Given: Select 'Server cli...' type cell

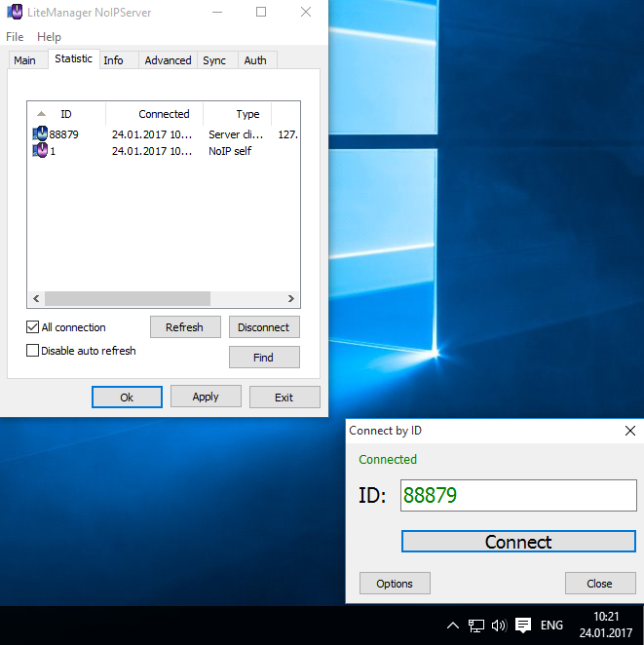Looking at the screenshot, I should (x=236, y=134).
